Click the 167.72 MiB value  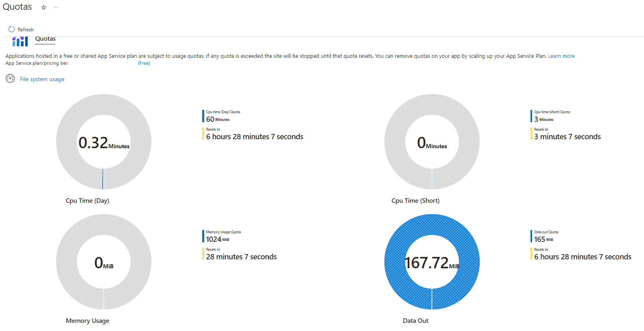[432, 263]
